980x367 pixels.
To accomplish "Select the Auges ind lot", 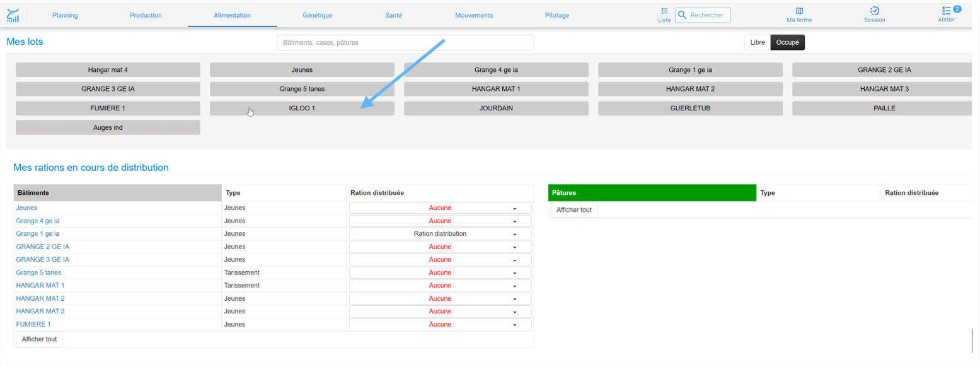I will click(x=108, y=127).
